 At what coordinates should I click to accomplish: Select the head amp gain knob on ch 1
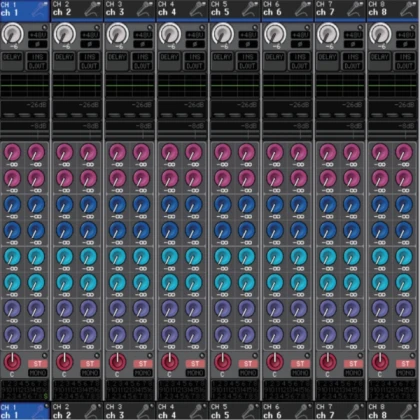coord(12,34)
